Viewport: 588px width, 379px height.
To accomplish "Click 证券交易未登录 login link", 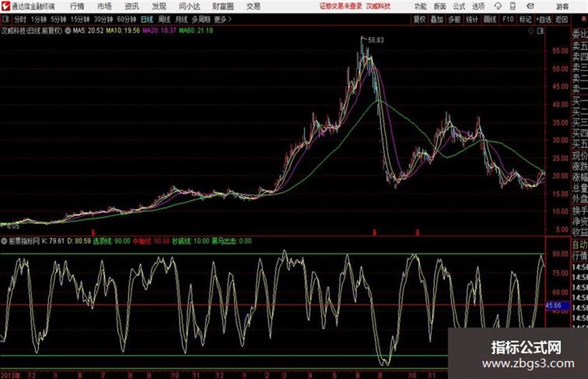I will 341,6.
